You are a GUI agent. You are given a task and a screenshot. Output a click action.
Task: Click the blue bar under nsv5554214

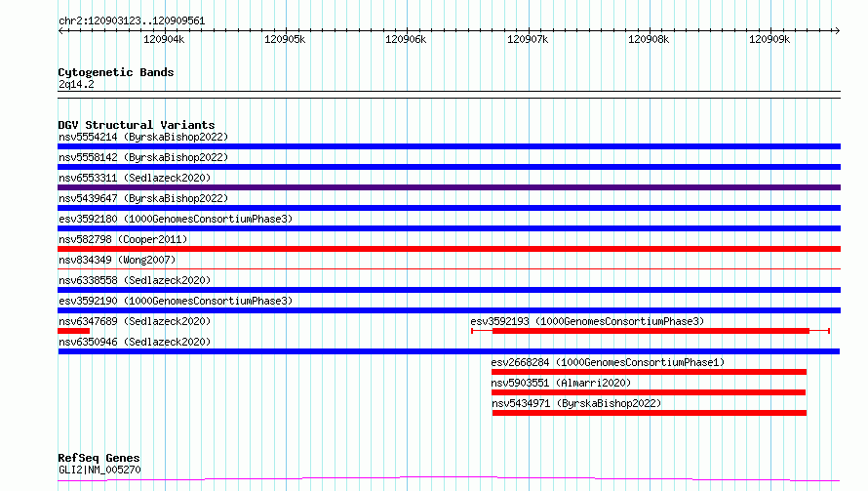(449, 146)
